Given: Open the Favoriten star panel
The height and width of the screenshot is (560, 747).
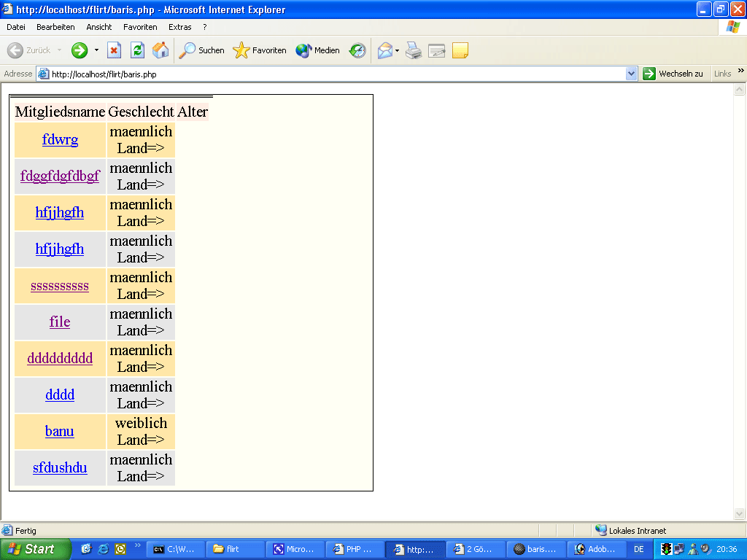Looking at the screenshot, I should tap(260, 50).
